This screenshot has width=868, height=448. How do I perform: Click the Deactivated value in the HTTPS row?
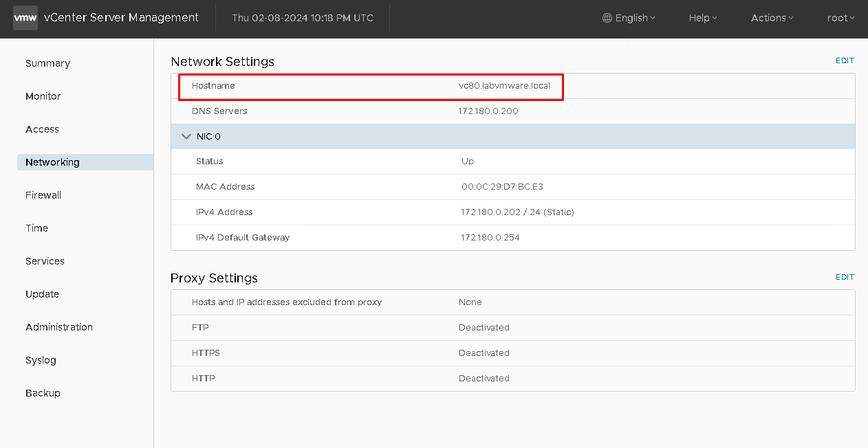tap(484, 353)
